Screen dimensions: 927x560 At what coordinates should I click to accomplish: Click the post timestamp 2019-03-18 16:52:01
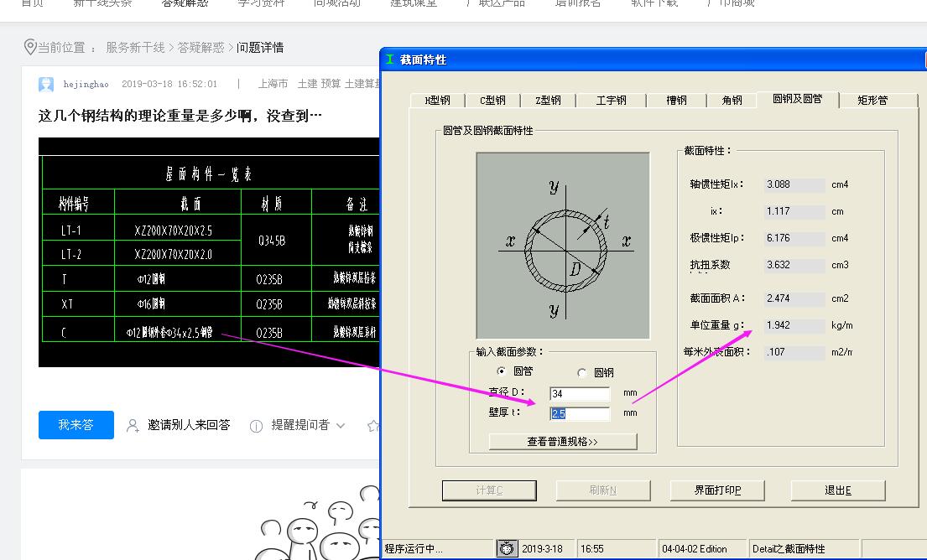pyautogui.click(x=169, y=84)
